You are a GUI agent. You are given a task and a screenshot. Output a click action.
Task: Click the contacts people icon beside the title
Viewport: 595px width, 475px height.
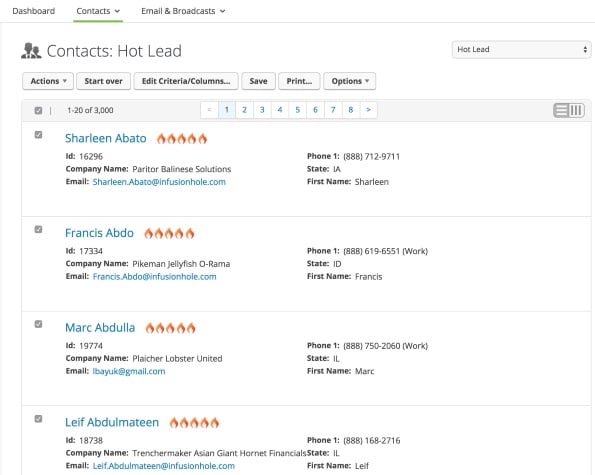click(31, 51)
